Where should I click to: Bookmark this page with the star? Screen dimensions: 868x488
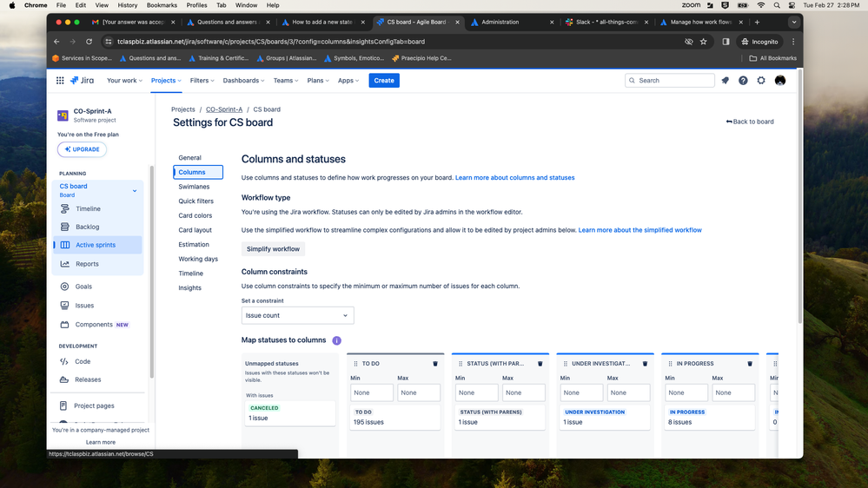pos(704,42)
